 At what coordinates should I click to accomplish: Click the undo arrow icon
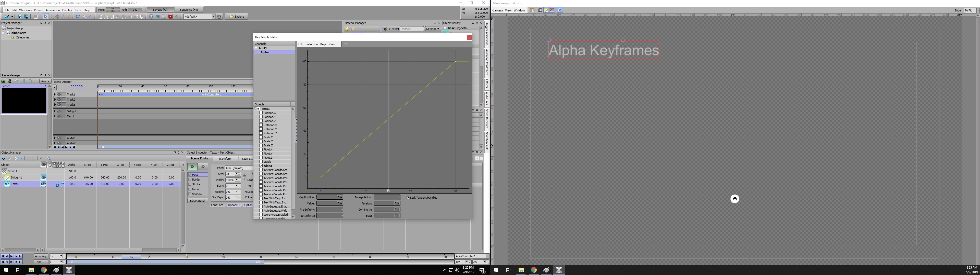[x=90, y=17]
